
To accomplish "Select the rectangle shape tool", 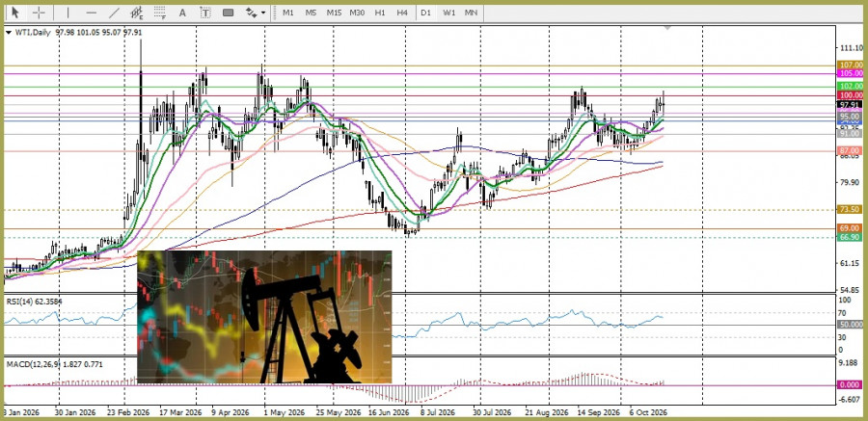I will pyautogui.click(x=228, y=13).
